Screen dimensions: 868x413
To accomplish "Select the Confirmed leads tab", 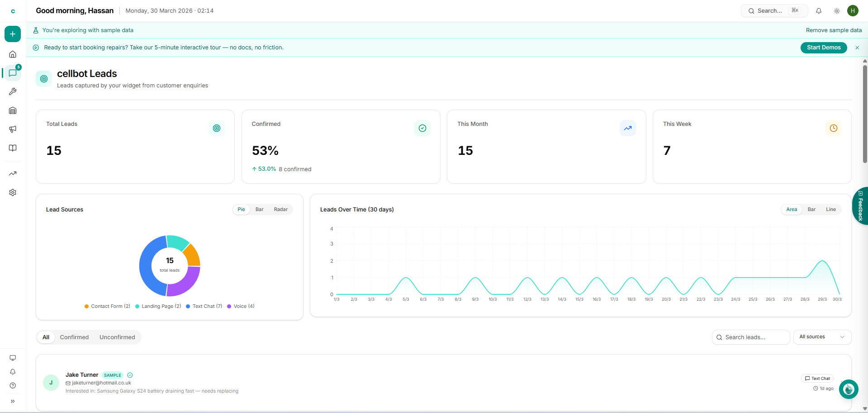I will 74,337.
